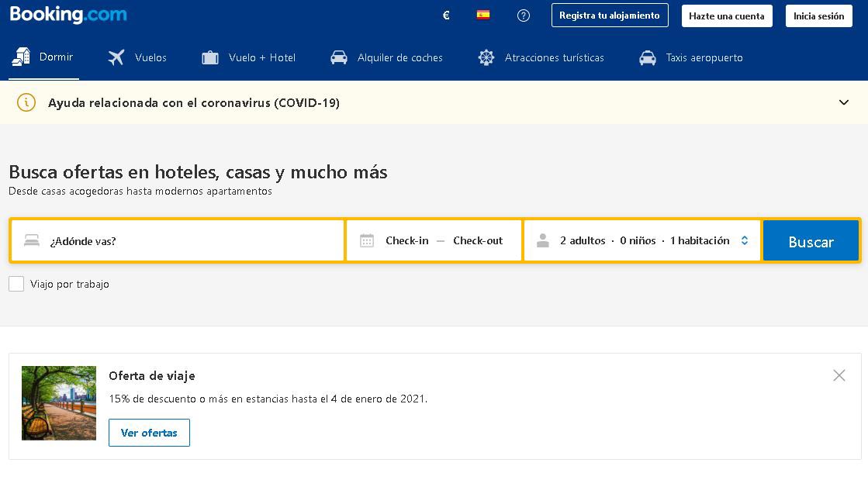Select the Dormir bed icon

21,57
